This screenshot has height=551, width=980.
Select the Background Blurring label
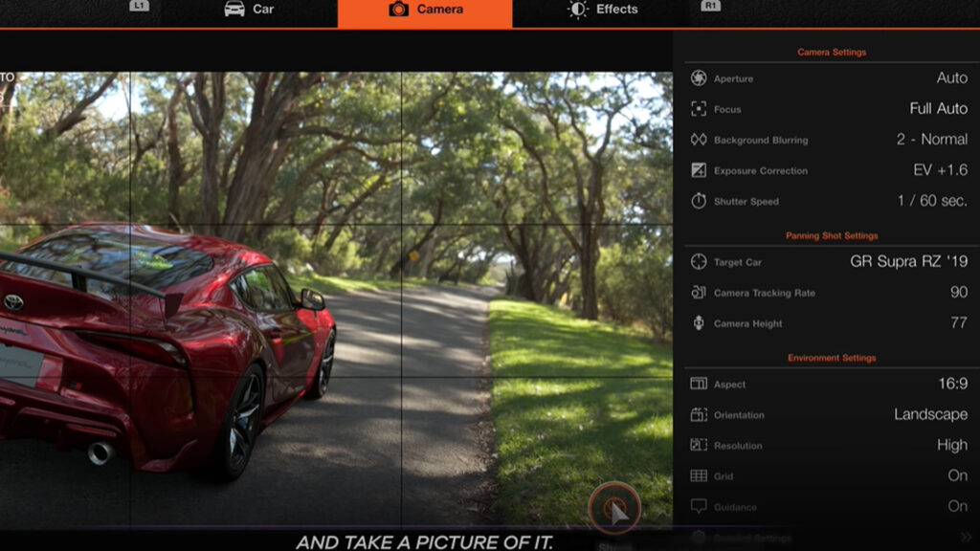[761, 140]
